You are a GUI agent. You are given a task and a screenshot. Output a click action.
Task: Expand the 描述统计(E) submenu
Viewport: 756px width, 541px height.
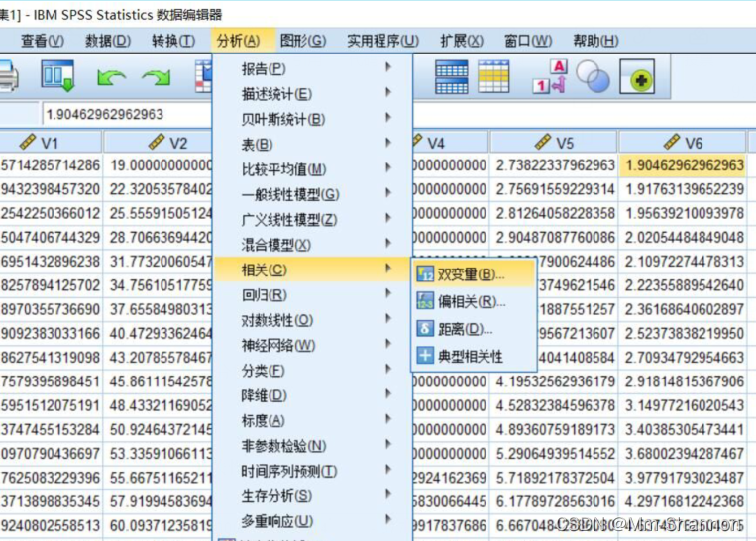[x=312, y=94]
